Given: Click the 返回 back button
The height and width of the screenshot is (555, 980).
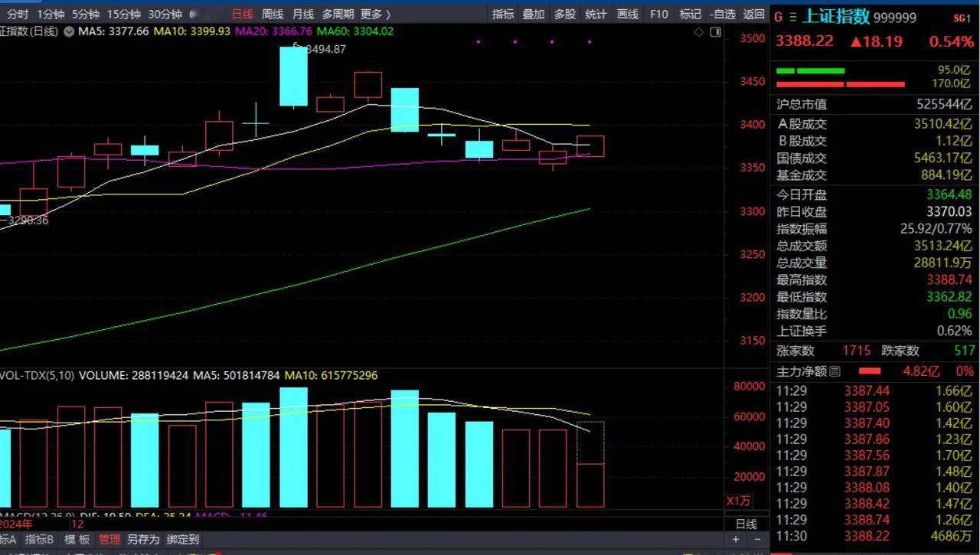Looking at the screenshot, I should (x=754, y=14).
